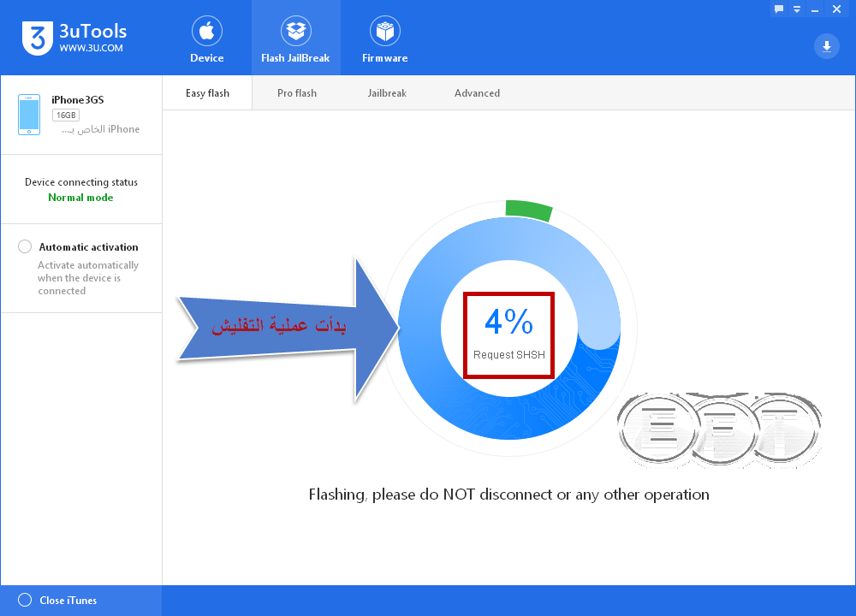This screenshot has height=616, width=856.
Task: Click the 16GB storage badge
Action: tap(66, 115)
